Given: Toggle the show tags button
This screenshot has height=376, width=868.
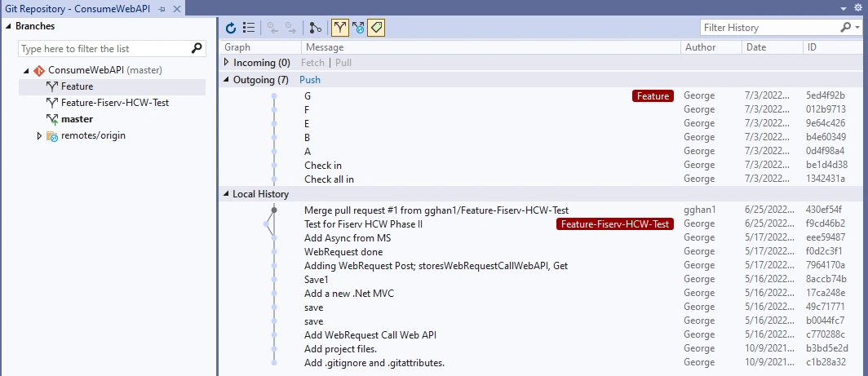Looking at the screenshot, I should tap(376, 28).
